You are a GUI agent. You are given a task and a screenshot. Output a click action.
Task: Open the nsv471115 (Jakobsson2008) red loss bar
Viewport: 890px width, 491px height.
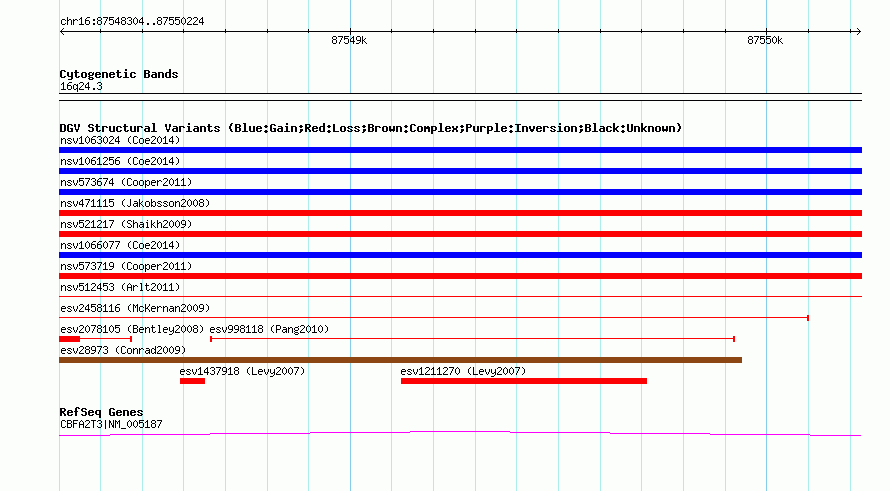click(x=460, y=213)
